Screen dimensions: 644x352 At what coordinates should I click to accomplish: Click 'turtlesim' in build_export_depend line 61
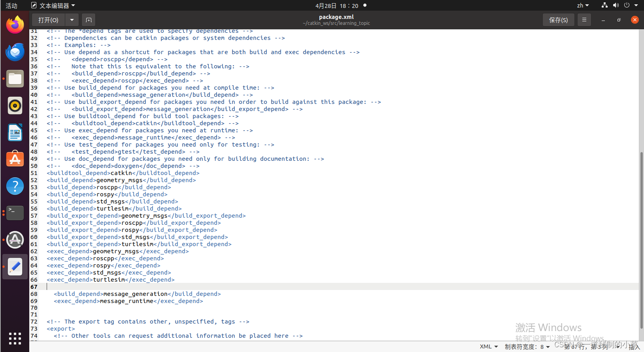137,244
